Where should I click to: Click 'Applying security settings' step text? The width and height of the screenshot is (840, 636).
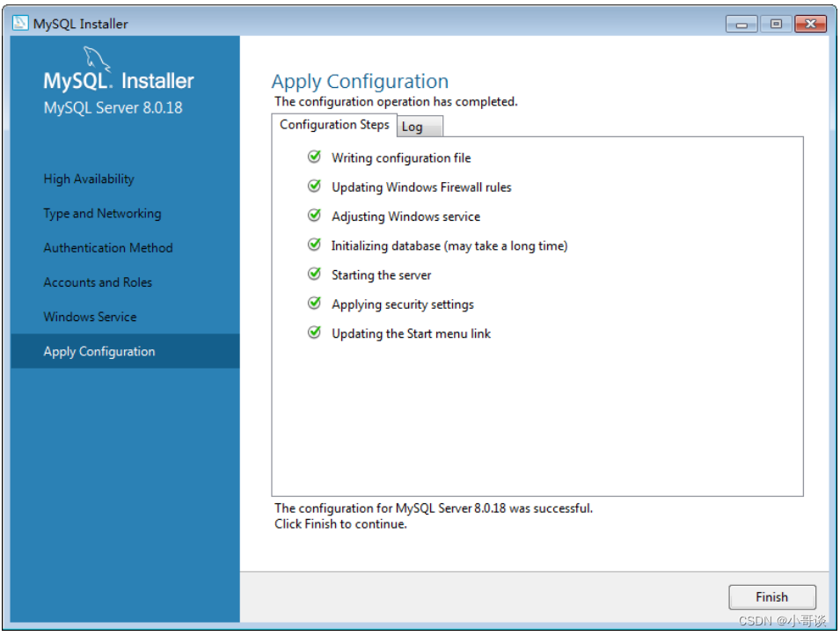pyautogui.click(x=403, y=304)
